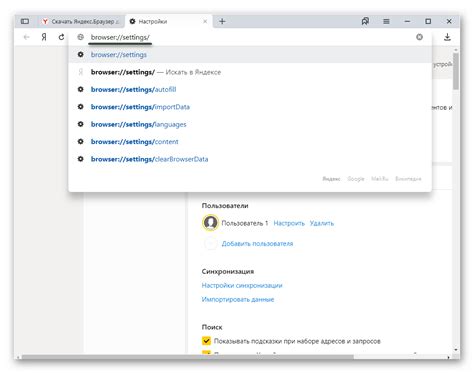Image resolution: width=474 pixels, height=373 pixels.
Task: Go back with the left arrow button
Action: pyautogui.click(x=27, y=37)
